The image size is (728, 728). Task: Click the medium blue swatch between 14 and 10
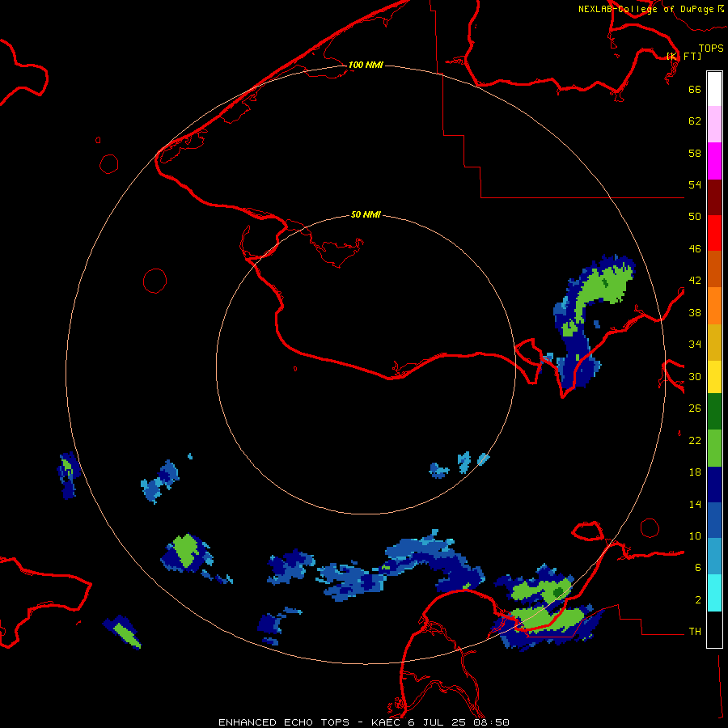click(x=714, y=520)
